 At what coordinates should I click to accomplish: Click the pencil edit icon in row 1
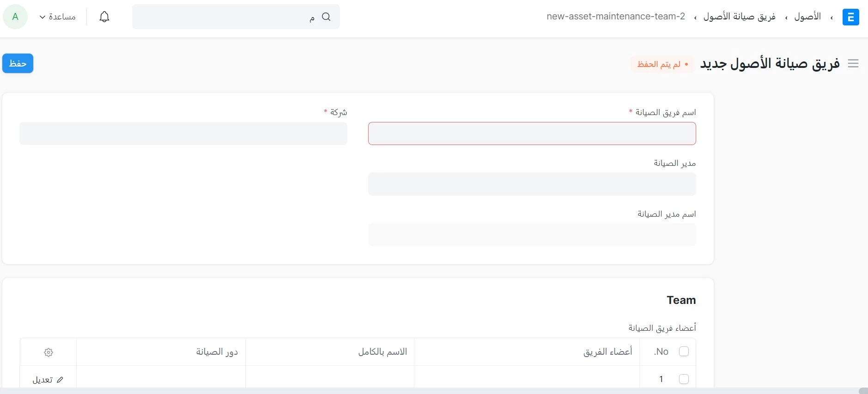point(60,380)
